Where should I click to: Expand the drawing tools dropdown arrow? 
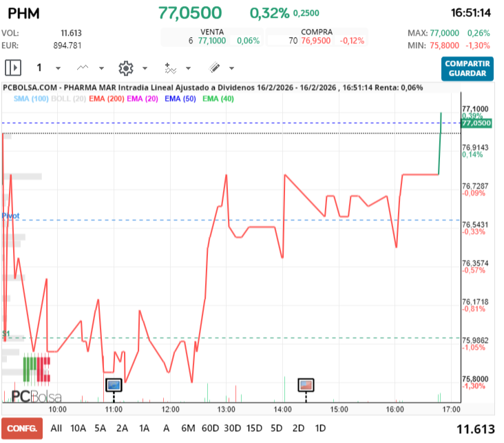[232, 68]
